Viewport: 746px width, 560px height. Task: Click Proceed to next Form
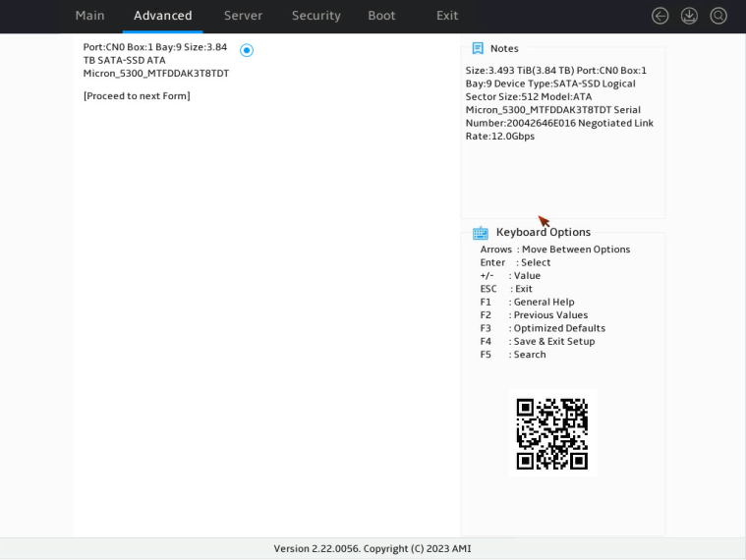(137, 96)
